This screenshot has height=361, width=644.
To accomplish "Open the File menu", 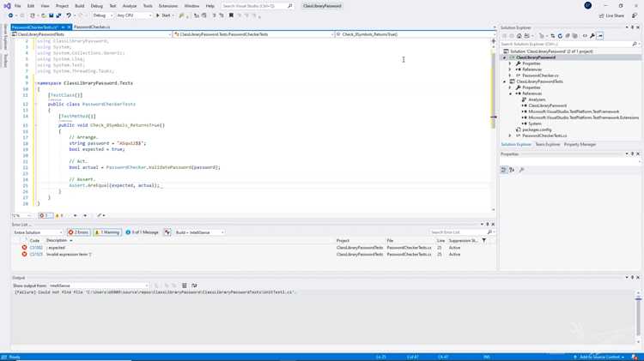I will [17, 6].
